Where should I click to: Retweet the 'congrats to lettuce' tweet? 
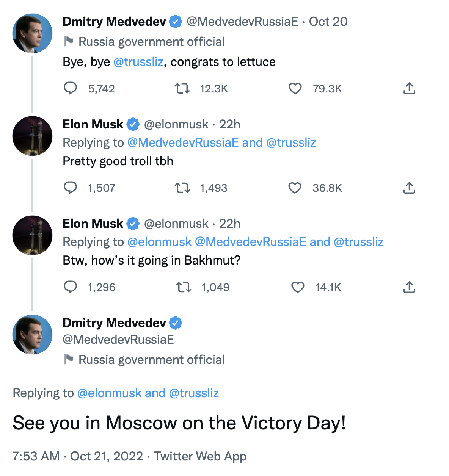click(182, 89)
